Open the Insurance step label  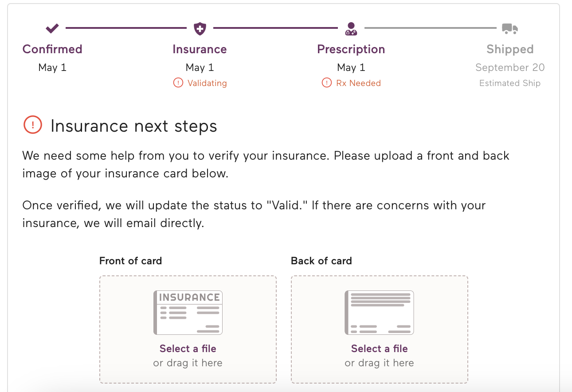pyautogui.click(x=200, y=49)
